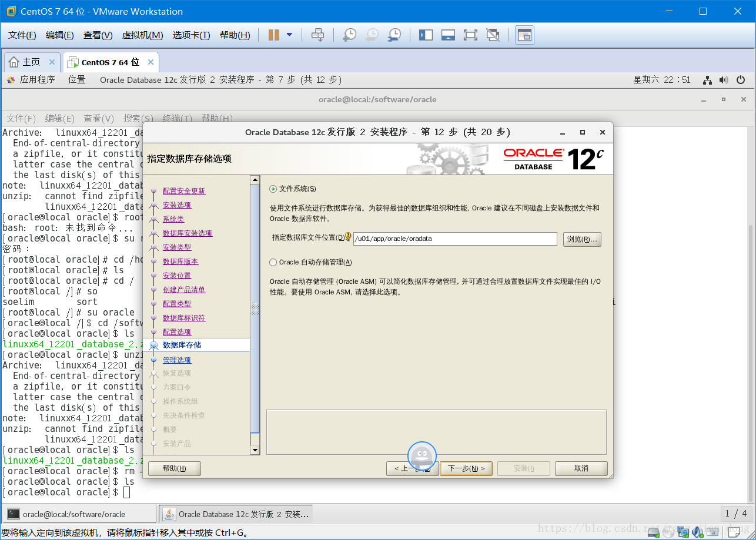Close the 主页 tab with its X
This screenshot has width=756, height=540.
click(52, 62)
